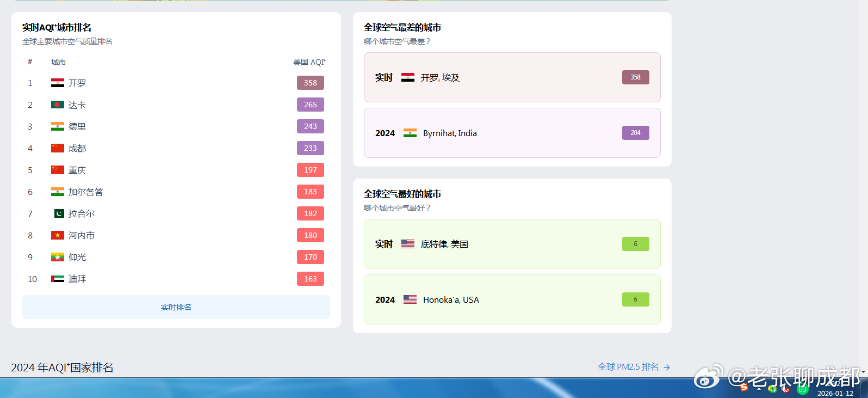Click the scrollbar down arrow

(x=863, y=372)
